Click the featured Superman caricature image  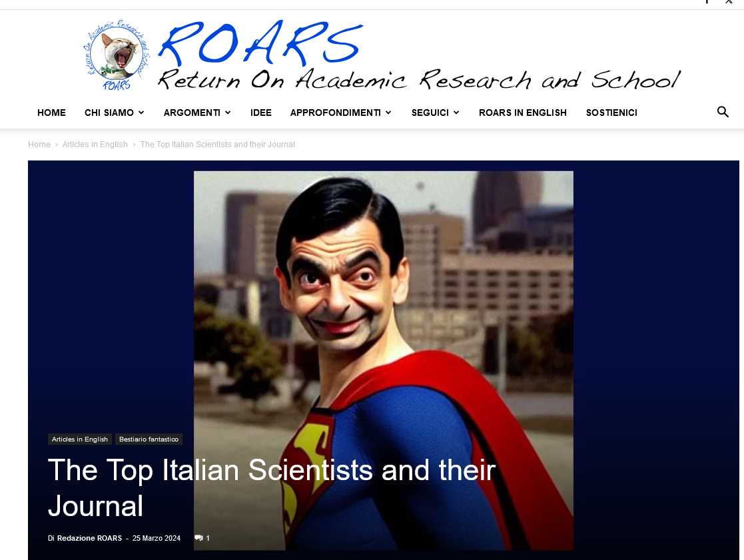coord(384,360)
